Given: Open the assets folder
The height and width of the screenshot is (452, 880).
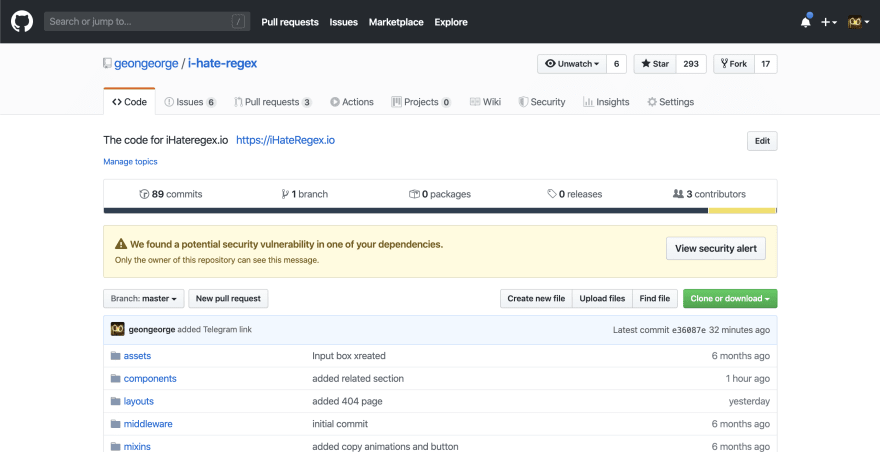Looking at the screenshot, I should point(137,356).
